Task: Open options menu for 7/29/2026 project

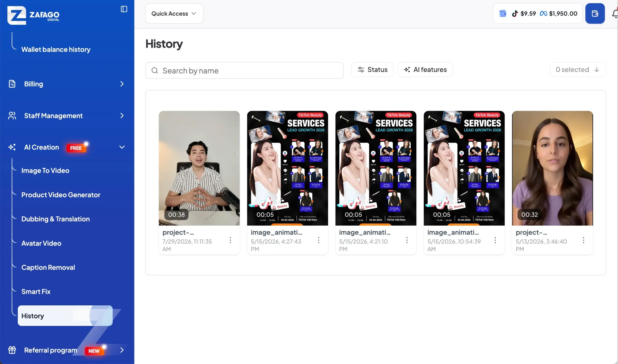Action: pyautogui.click(x=230, y=240)
